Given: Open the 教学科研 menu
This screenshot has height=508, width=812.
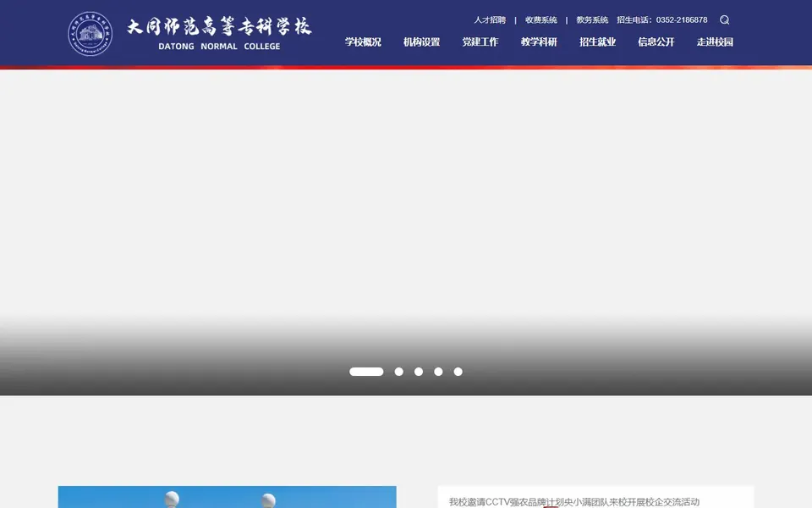Looking at the screenshot, I should point(539,42).
